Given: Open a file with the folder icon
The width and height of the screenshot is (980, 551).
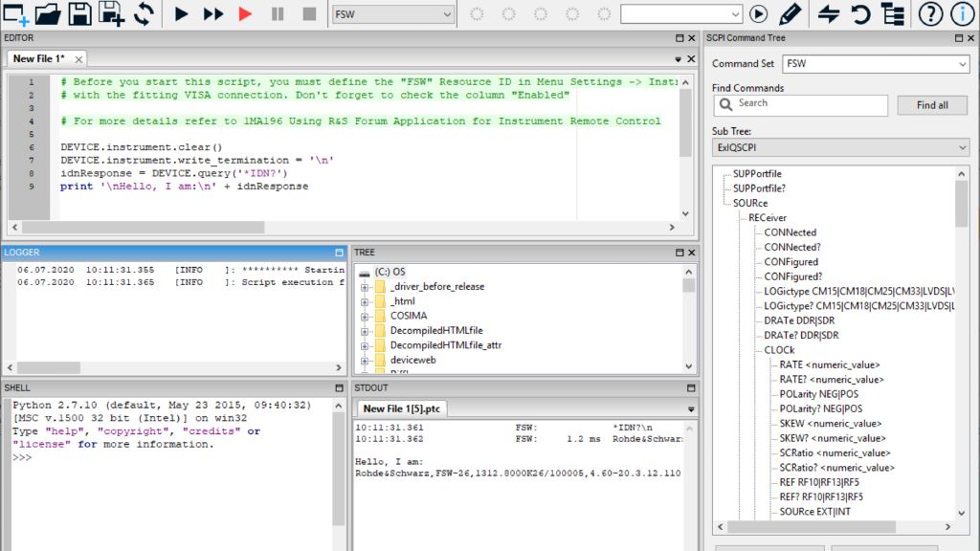Looking at the screenshot, I should [48, 13].
